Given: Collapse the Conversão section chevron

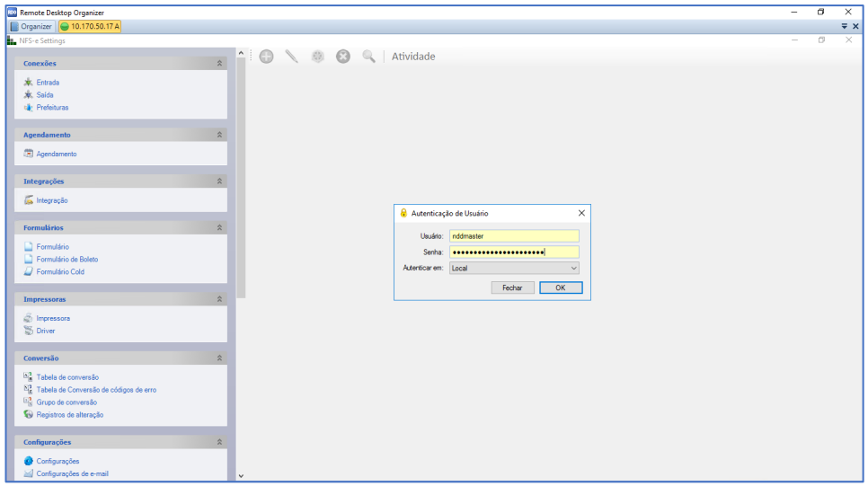Looking at the screenshot, I should point(220,358).
